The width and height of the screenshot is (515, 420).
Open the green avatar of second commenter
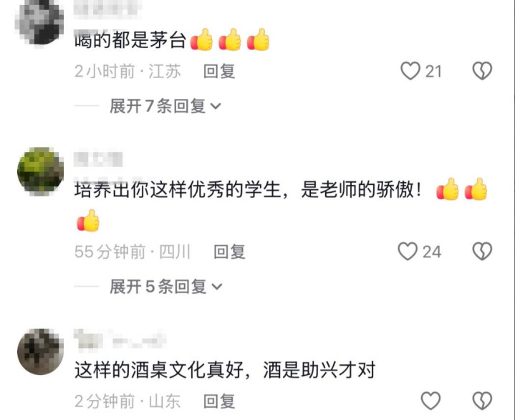[40, 171]
